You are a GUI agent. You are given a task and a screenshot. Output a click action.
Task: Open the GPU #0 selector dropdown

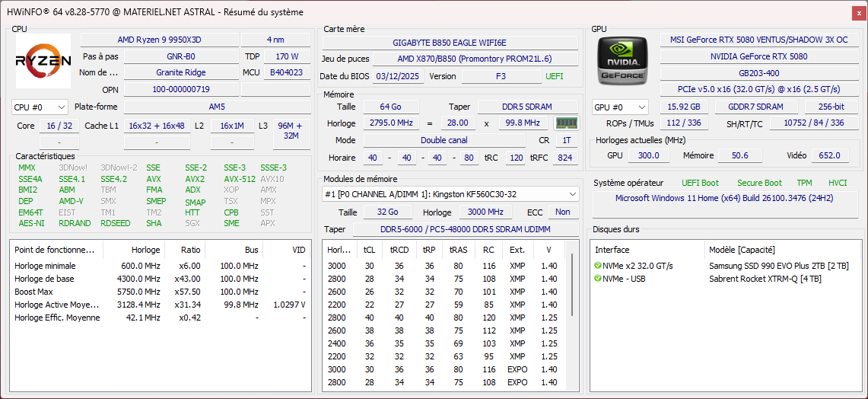click(620, 107)
